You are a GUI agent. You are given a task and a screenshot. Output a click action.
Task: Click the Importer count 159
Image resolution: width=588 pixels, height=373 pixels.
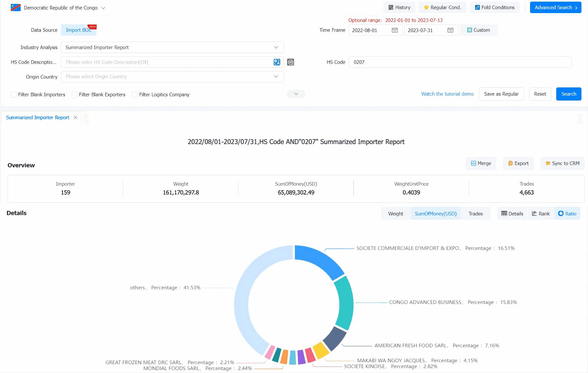pyautogui.click(x=65, y=193)
